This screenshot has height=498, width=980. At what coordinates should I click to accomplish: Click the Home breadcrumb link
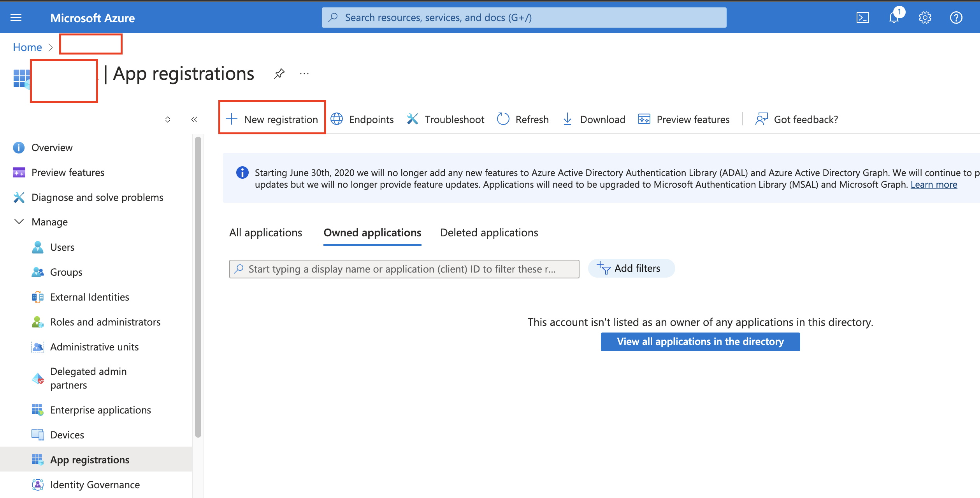point(27,47)
